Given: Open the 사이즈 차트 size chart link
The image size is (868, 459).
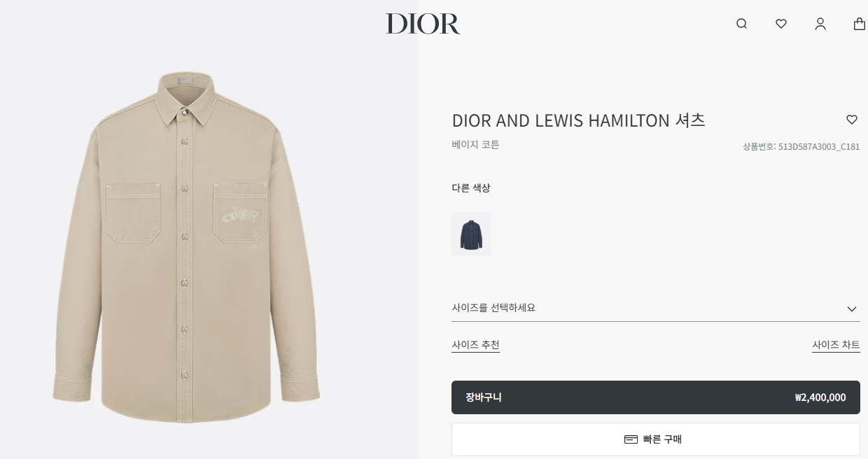Looking at the screenshot, I should click(x=836, y=345).
